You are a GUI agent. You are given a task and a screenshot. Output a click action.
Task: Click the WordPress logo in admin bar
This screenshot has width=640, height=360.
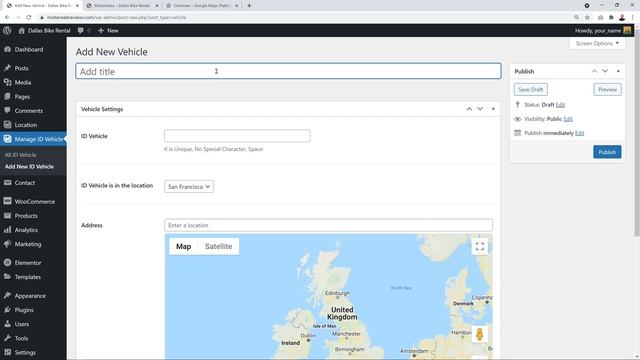(7, 31)
